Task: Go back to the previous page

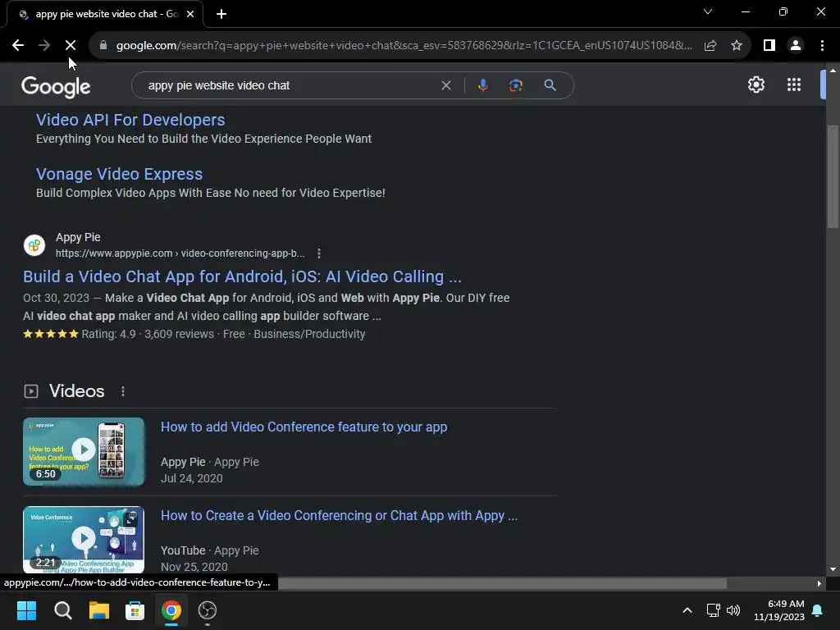Action: pos(18,46)
